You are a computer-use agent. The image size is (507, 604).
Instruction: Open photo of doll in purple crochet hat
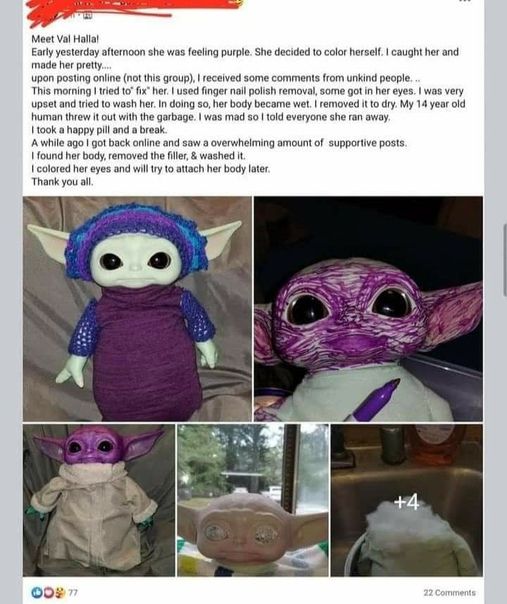(137, 309)
